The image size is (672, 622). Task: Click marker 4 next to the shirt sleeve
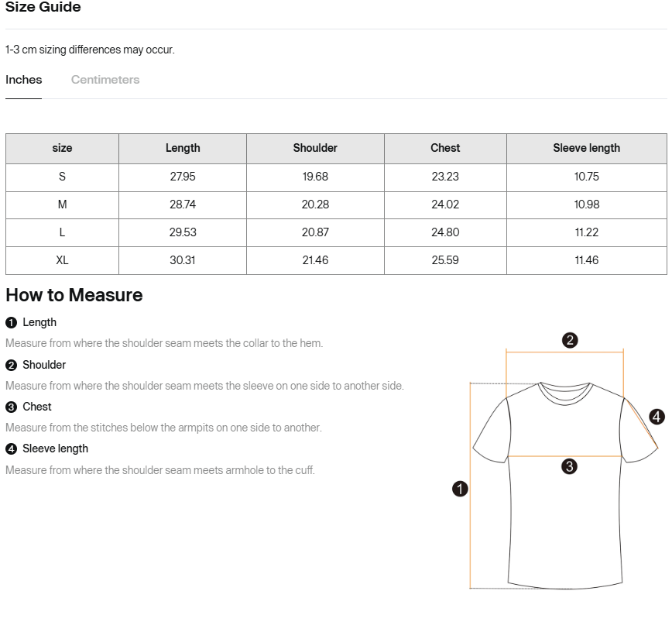tap(657, 416)
